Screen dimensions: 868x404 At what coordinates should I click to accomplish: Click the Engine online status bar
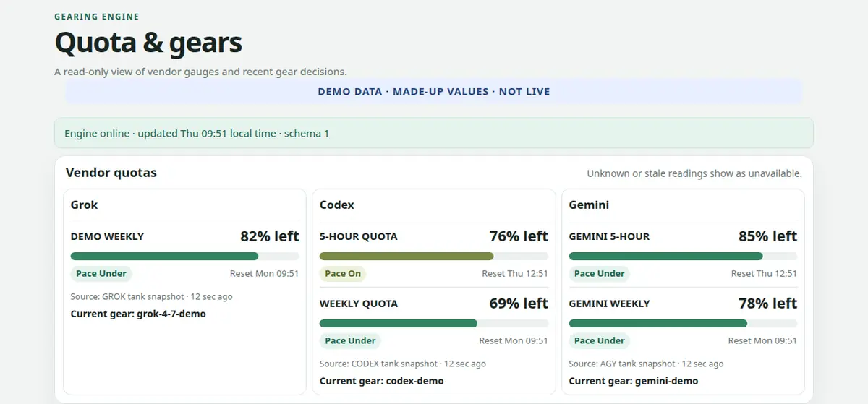434,133
